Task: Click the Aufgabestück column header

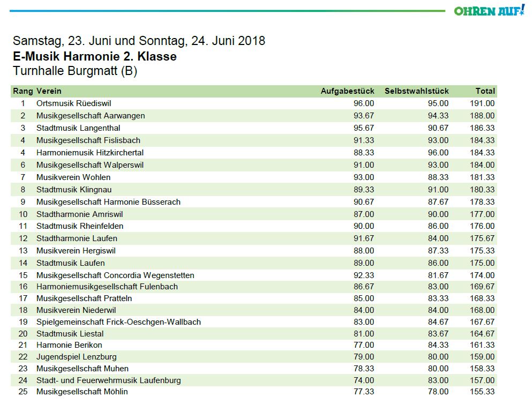Action: tap(347, 91)
